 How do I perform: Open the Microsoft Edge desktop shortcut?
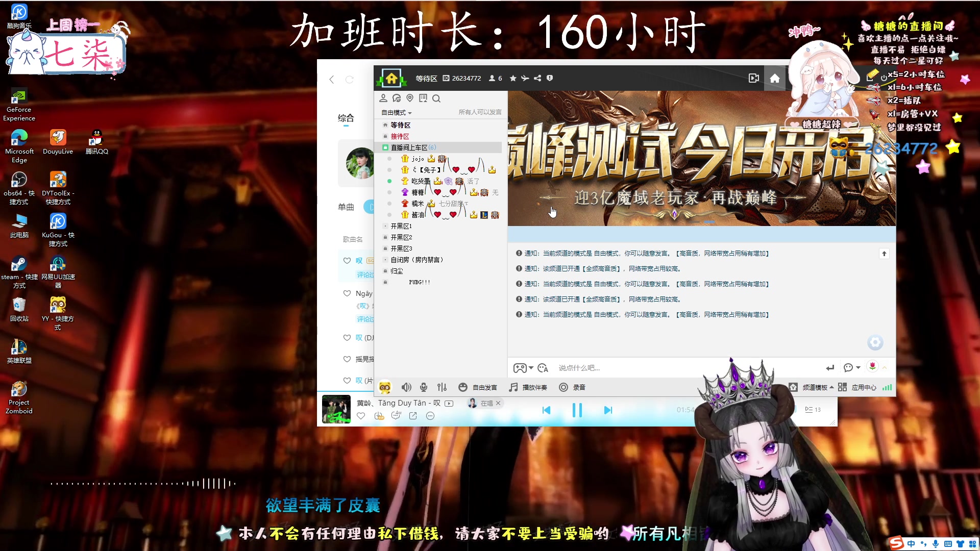pos(19,146)
